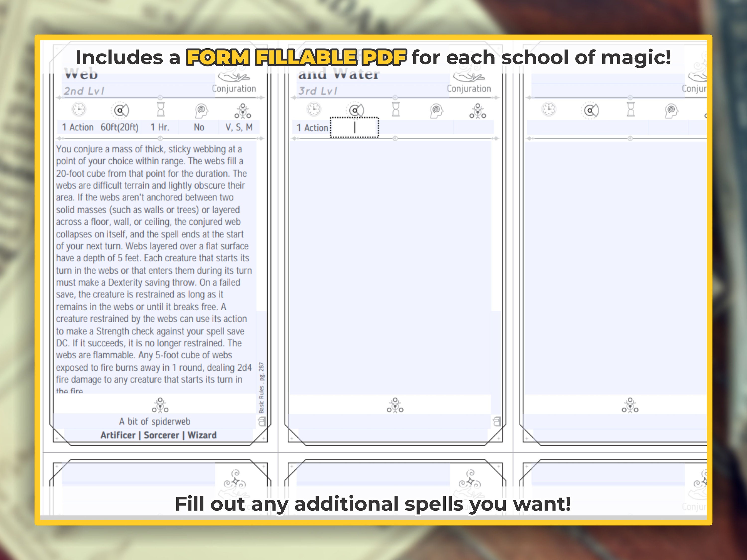Click the '2nd Lvl' level field
This screenshot has width=747, height=560.
coord(138,91)
